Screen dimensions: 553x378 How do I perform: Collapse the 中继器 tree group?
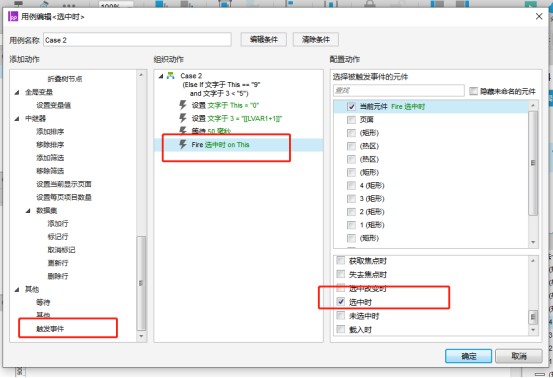[17, 118]
